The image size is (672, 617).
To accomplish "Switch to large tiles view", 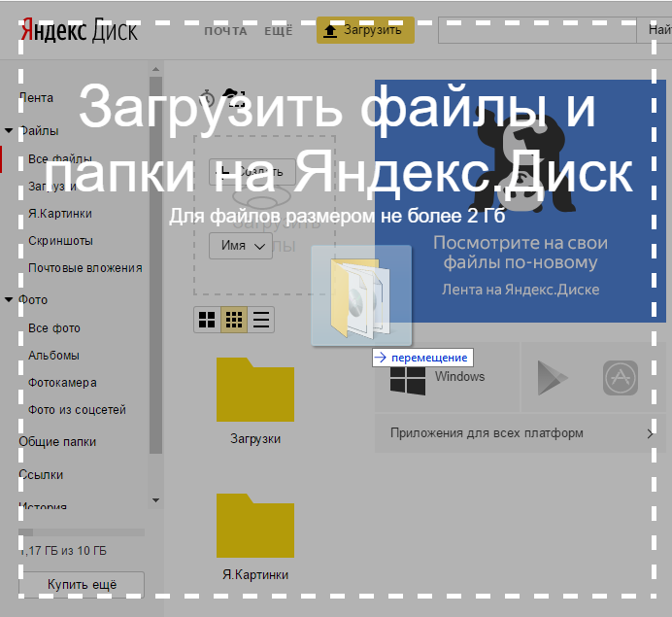I will (207, 320).
